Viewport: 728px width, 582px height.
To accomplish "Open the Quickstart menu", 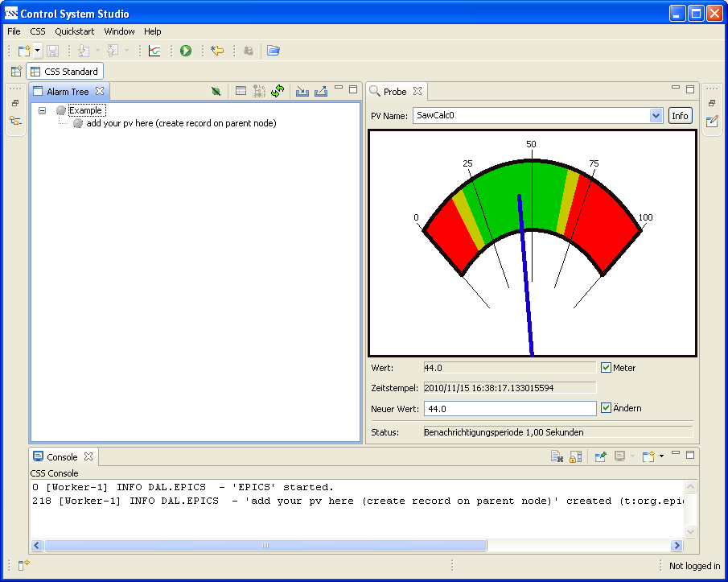I will [74, 31].
